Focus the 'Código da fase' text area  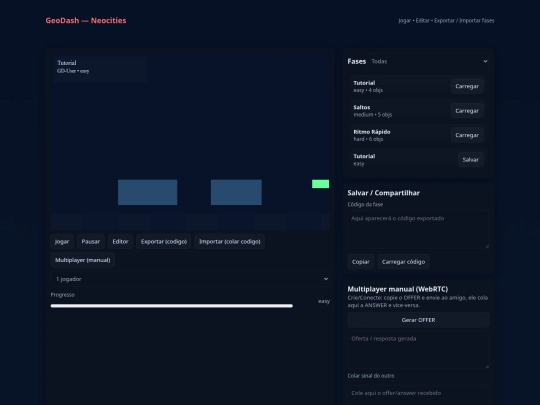pyautogui.click(x=418, y=230)
